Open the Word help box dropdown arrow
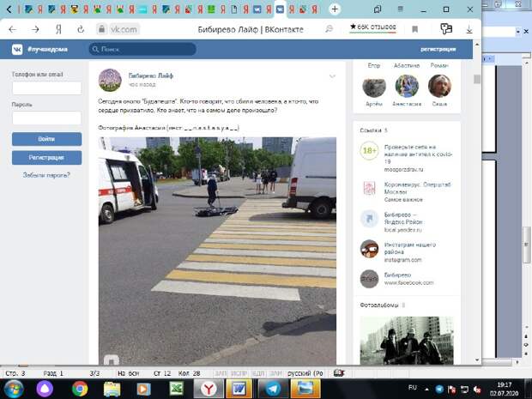 click(518, 32)
